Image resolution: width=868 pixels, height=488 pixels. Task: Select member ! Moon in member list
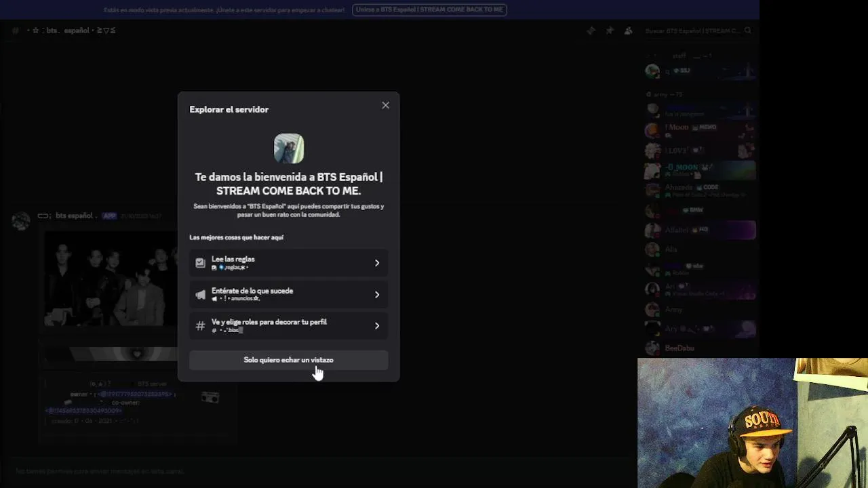699,130
